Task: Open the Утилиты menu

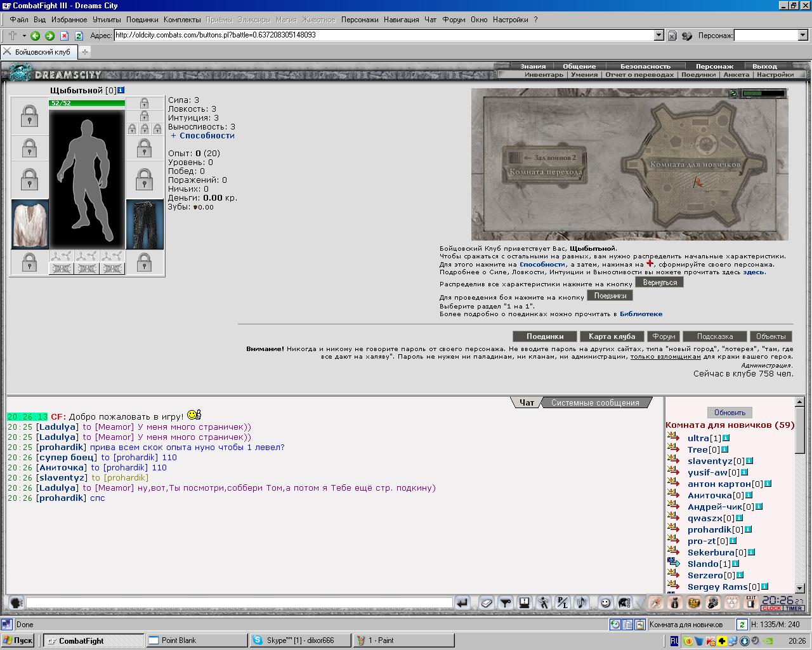Action: tap(107, 20)
